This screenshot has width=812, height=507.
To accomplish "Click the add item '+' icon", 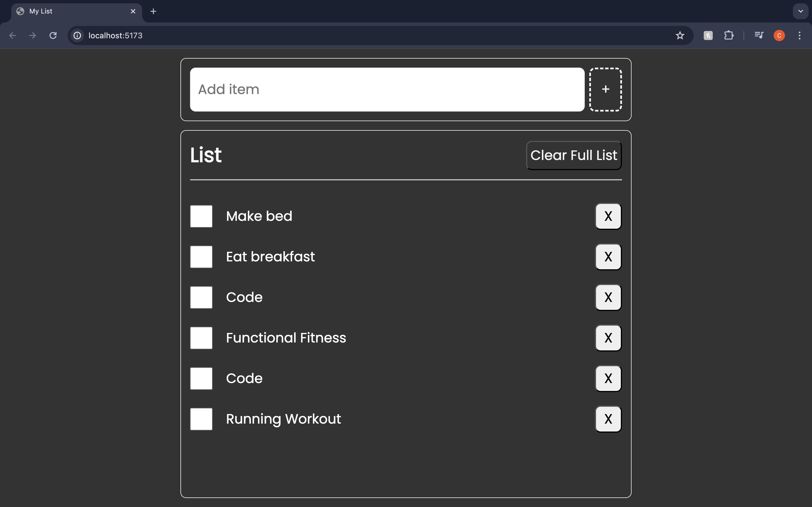I will tap(606, 89).
